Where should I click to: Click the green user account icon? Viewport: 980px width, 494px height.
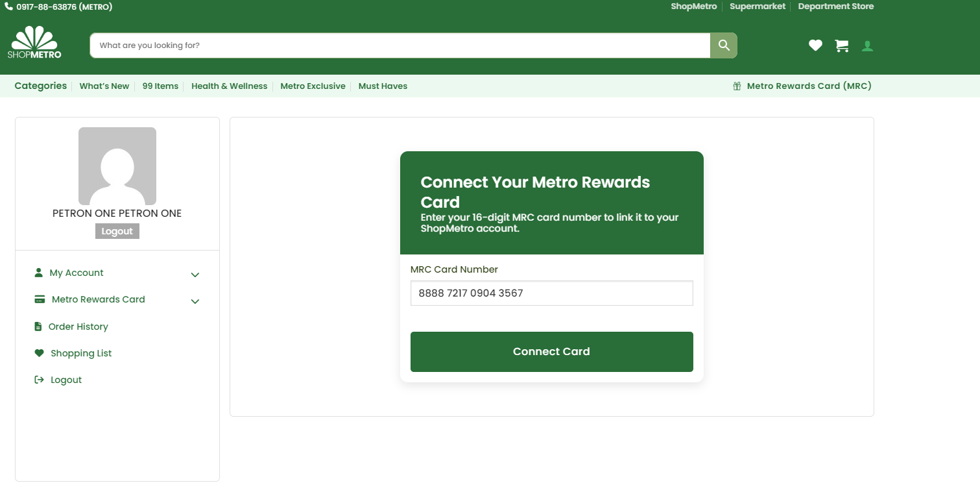(x=867, y=46)
